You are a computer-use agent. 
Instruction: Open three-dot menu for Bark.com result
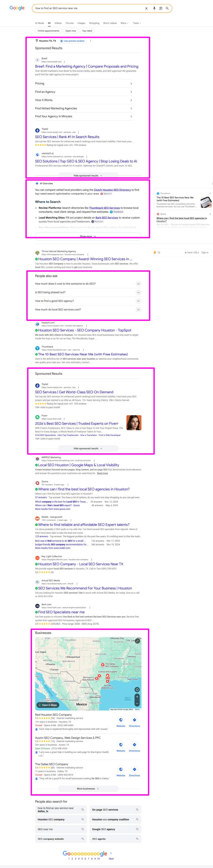coord(89,607)
